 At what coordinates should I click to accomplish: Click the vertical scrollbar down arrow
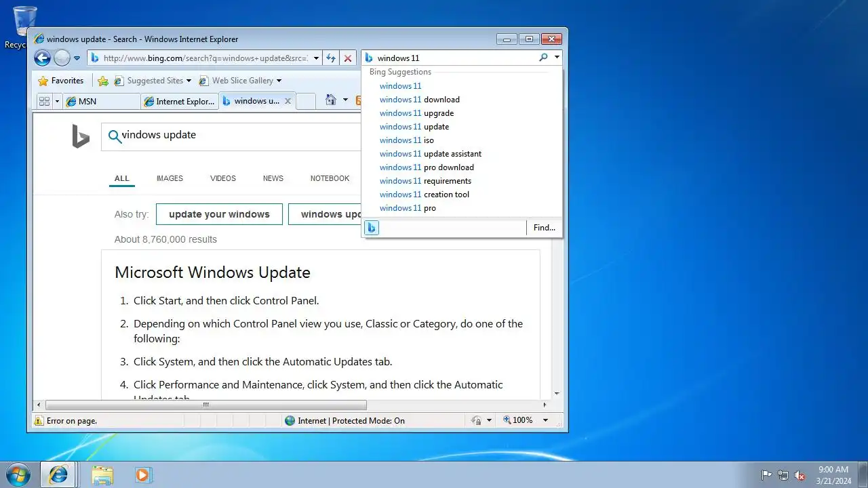click(x=557, y=393)
